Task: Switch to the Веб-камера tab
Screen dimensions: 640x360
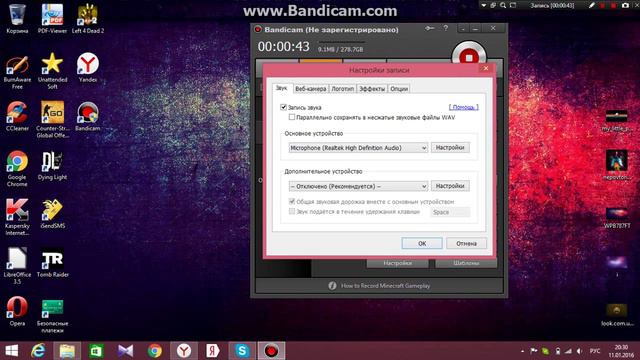Action: [x=311, y=89]
